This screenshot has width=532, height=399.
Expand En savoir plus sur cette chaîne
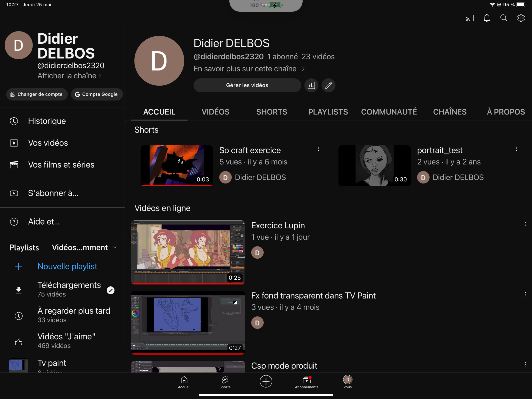[249, 69]
